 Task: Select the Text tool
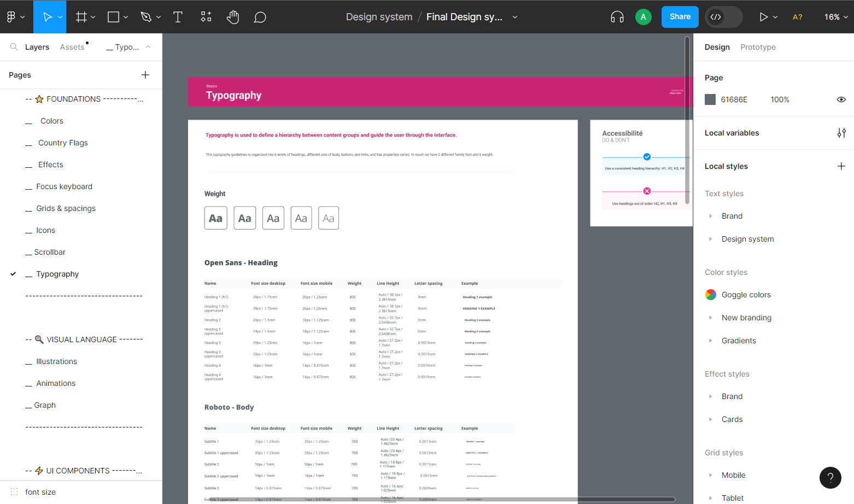[x=178, y=17]
